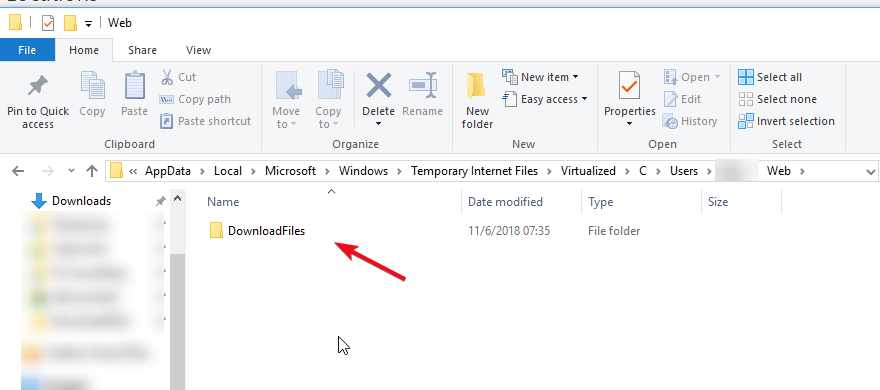Screen dimensions: 880x390
Task: Open the recent locations dropdown
Action: pyautogui.click(x=71, y=171)
